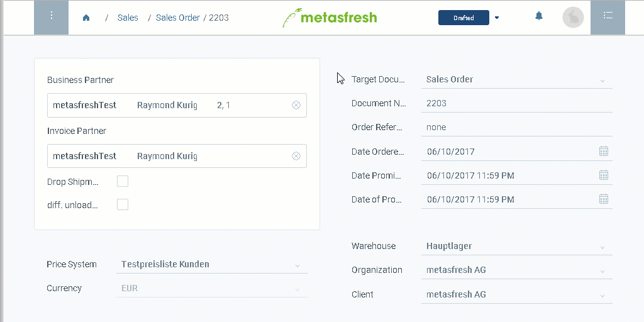Viewport: 644px width, 322px height.
Task: Open calendar for Date Promised
Action: (603, 175)
